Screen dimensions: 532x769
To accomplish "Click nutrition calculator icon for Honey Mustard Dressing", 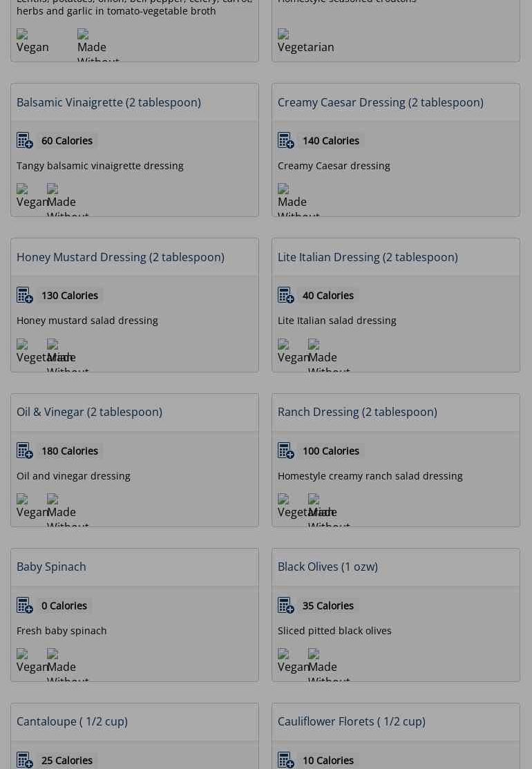I will point(25,296).
